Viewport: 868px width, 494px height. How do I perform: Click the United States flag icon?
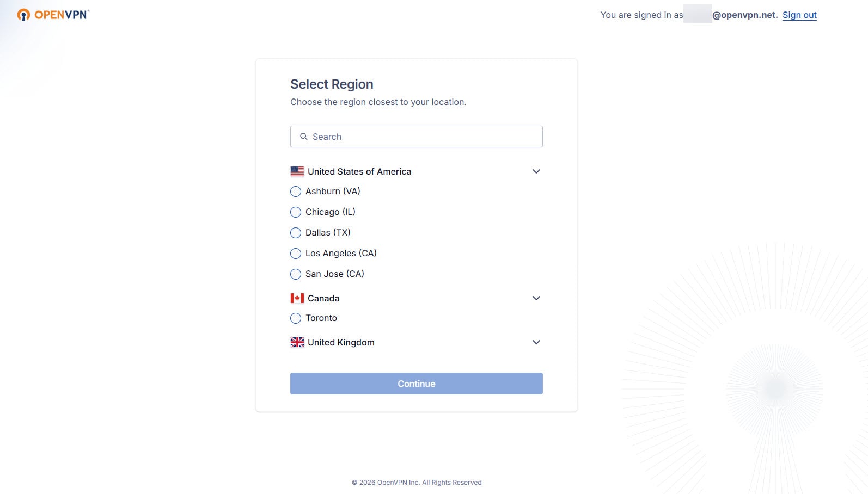tap(297, 171)
